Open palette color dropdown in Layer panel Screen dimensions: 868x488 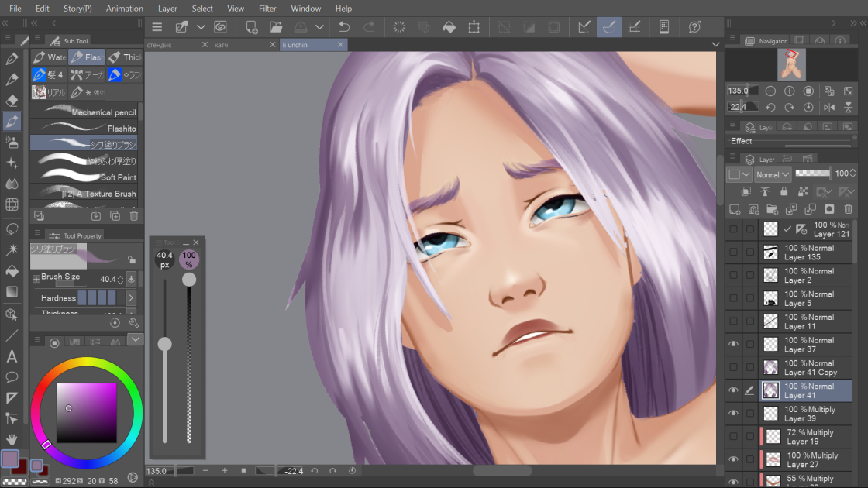[739, 174]
